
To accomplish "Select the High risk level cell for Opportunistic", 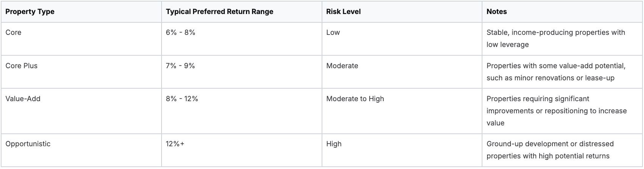I will (334, 144).
